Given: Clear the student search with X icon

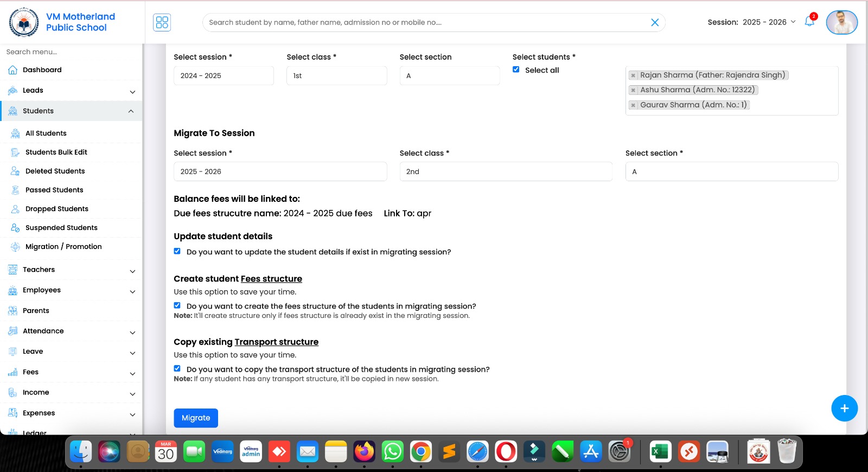Looking at the screenshot, I should 655,22.
